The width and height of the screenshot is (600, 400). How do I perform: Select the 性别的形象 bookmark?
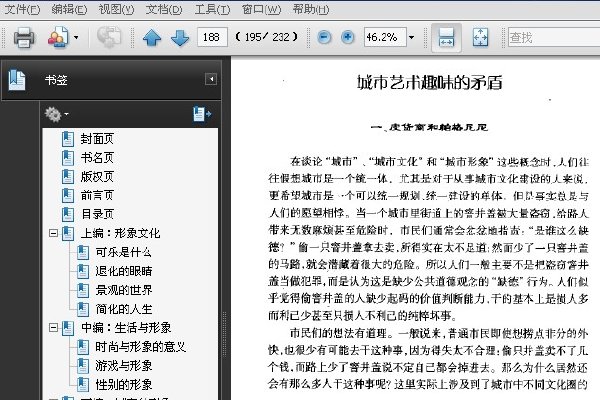tap(124, 384)
